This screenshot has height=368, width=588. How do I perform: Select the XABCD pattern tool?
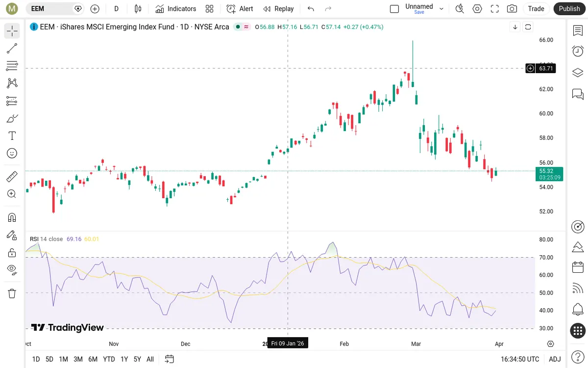click(x=12, y=83)
